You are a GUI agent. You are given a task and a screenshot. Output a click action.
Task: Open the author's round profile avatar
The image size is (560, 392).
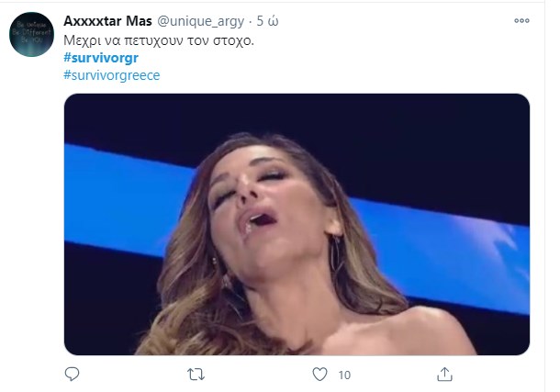coord(33,35)
